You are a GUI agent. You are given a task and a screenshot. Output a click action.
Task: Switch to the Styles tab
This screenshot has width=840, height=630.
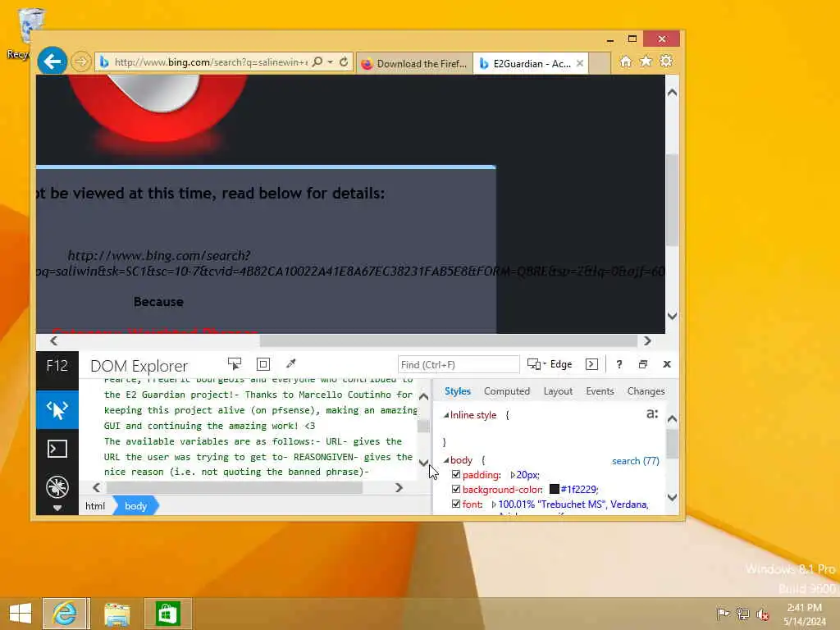point(458,391)
